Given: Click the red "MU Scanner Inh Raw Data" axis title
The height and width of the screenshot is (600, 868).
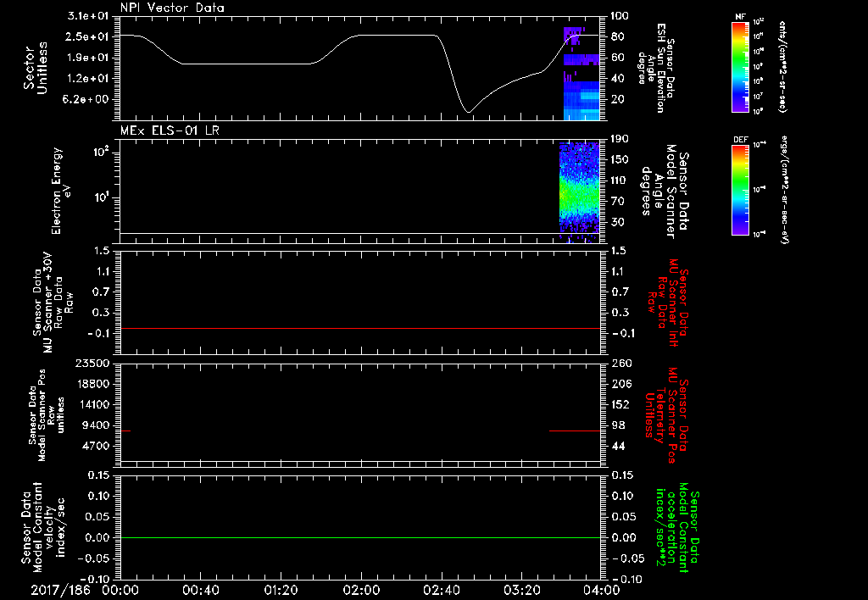Looking at the screenshot, I should point(668,303).
